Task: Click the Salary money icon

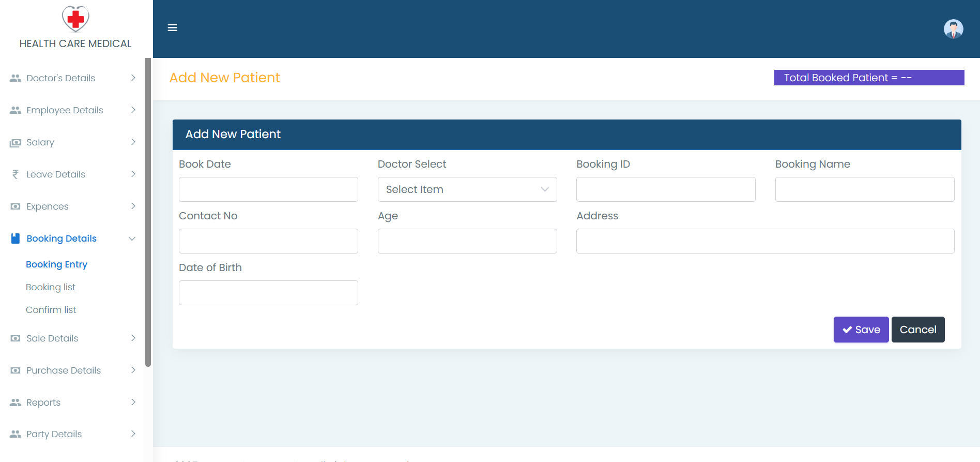Action: coord(16,143)
